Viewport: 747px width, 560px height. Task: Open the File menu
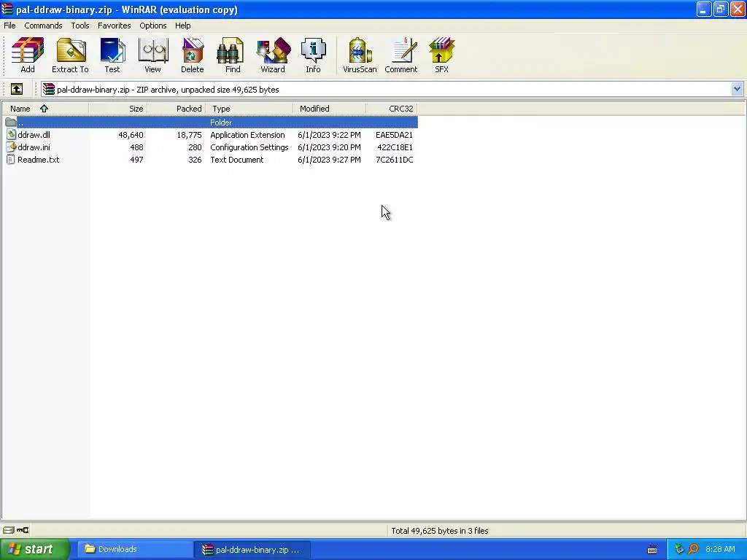pyautogui.click(x=9, y=26)
